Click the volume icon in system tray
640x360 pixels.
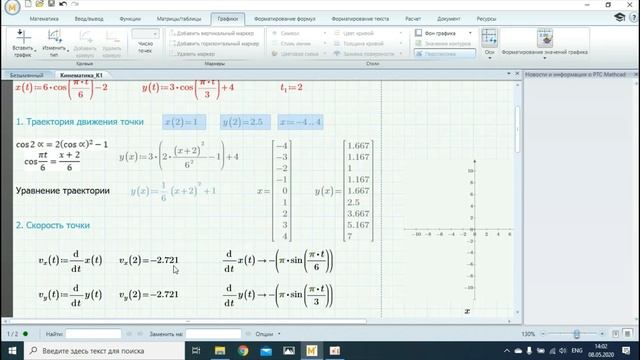(563, 351)
